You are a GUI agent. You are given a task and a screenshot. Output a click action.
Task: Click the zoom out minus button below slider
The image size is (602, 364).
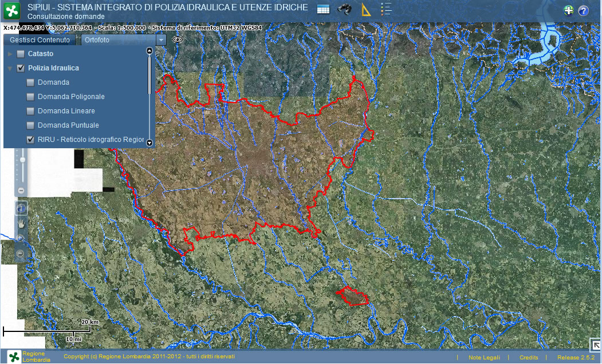pos(22,190)
